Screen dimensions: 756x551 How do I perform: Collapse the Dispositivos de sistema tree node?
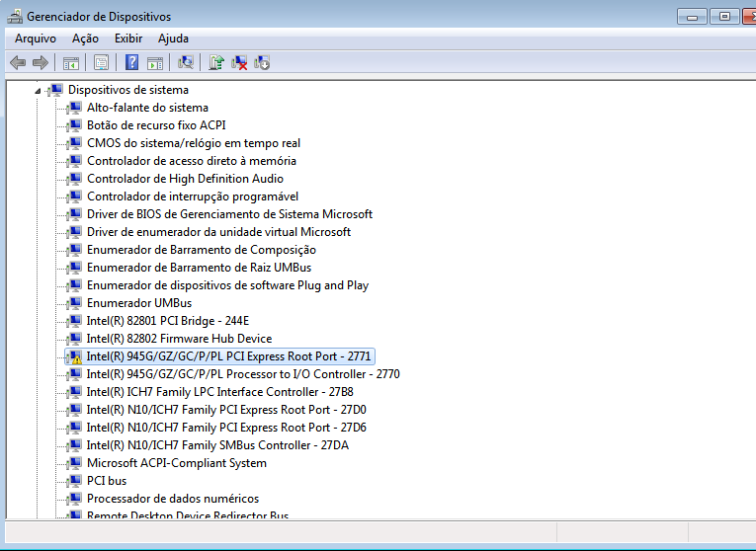click(39, 90)
